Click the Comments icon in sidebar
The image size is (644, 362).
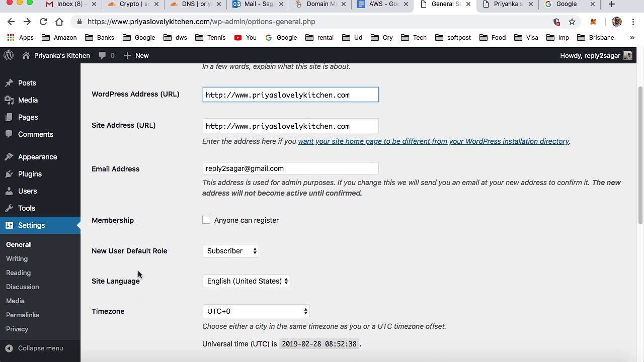tap(9, 134)
